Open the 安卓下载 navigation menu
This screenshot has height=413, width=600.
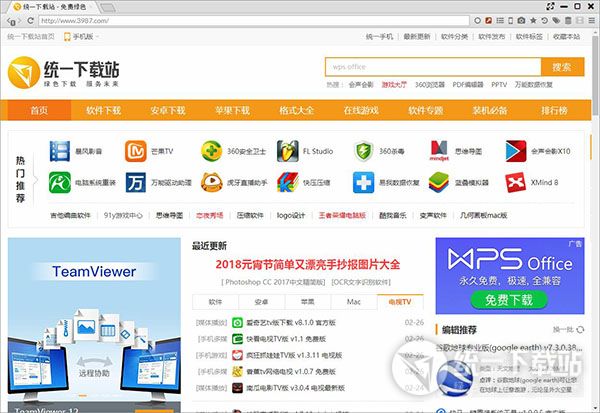168,110
